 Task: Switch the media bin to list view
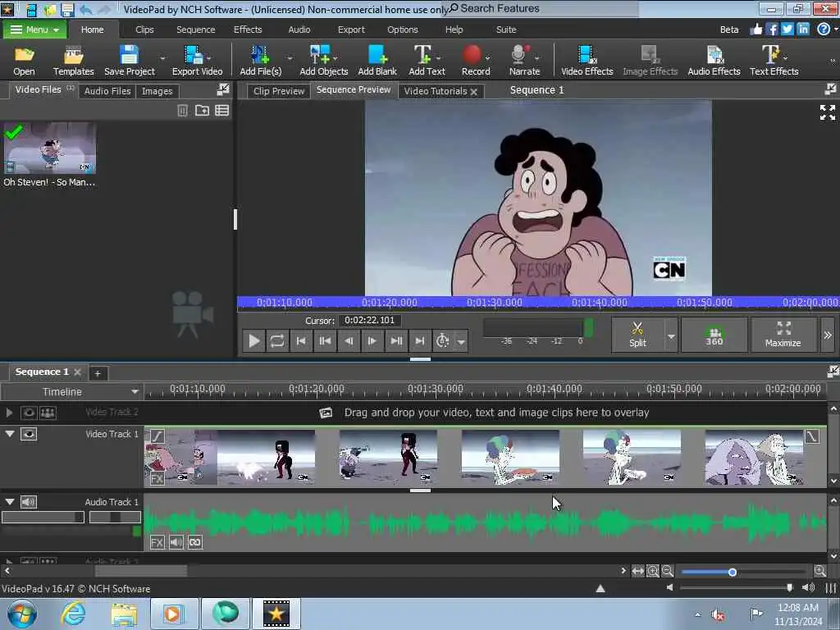[x=221, y=111]
